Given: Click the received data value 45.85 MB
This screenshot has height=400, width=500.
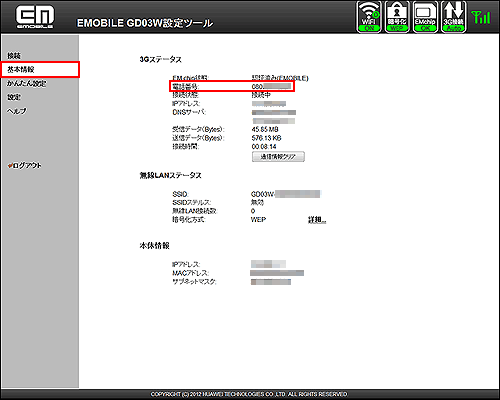Looking at the screenshot, I should [265, 129].
